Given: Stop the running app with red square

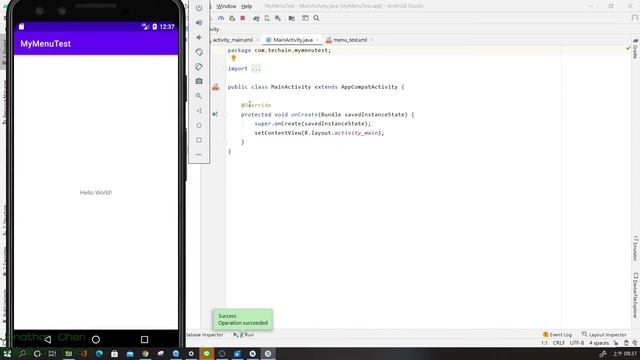Looking at the screenshot, I should [x=243, y=18].
